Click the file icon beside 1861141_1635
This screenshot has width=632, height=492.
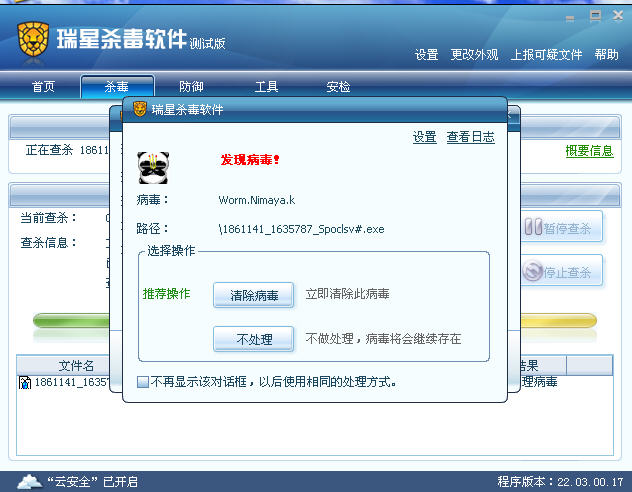coord(25,382)
